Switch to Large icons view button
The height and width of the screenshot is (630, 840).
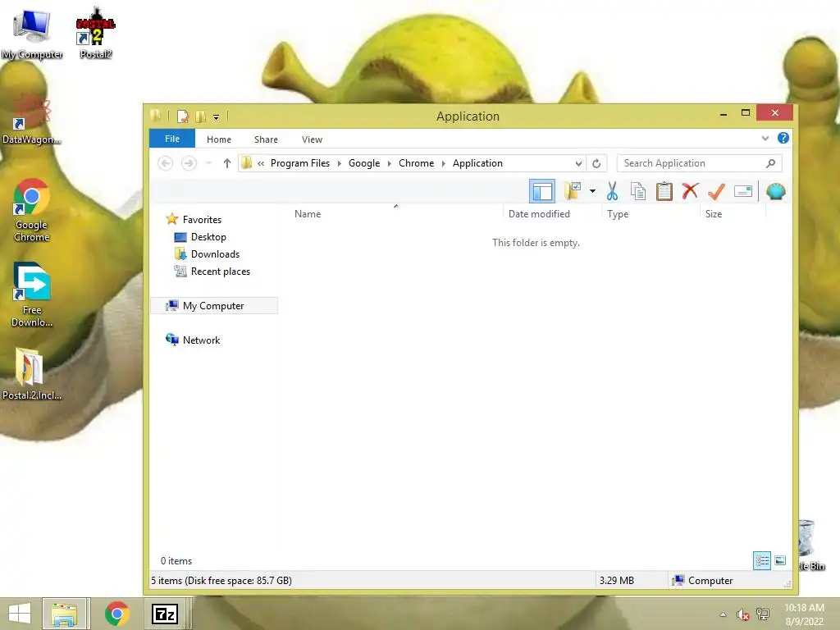point(780,561)
